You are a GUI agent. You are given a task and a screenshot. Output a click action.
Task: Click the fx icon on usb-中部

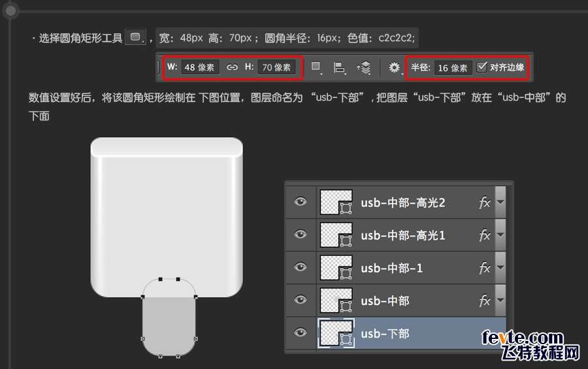485,300
